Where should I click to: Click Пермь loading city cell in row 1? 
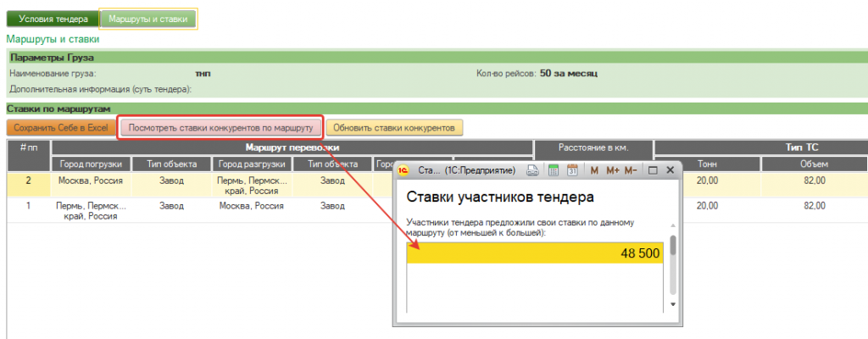pyautogui.click(x=92, y=211)
